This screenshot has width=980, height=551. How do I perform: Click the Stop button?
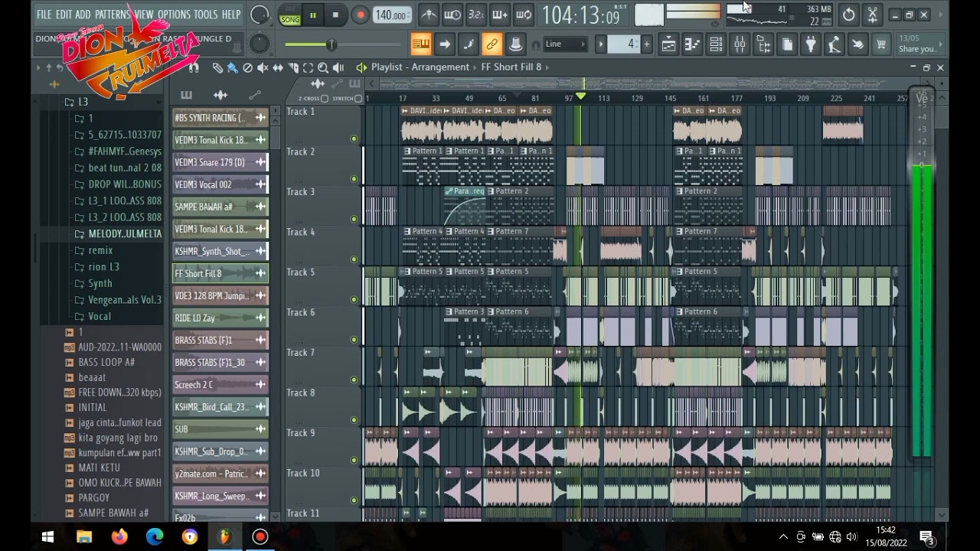335,15
